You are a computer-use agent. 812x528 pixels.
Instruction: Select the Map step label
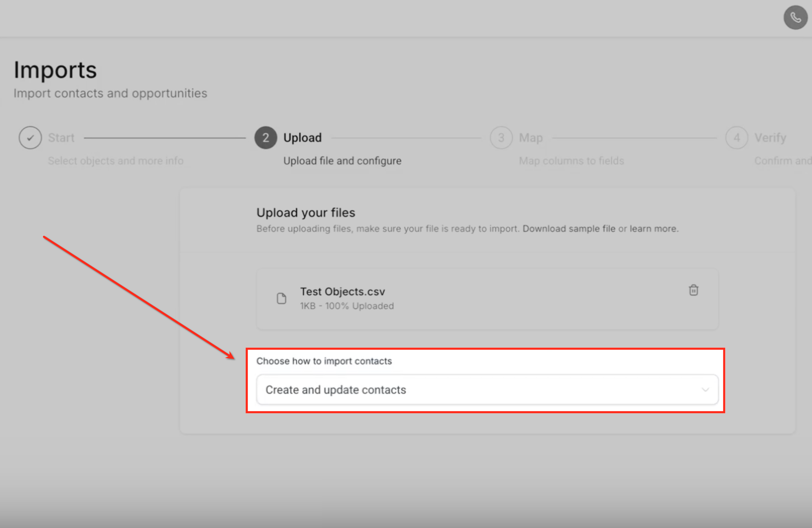click(x=530, y=138)
